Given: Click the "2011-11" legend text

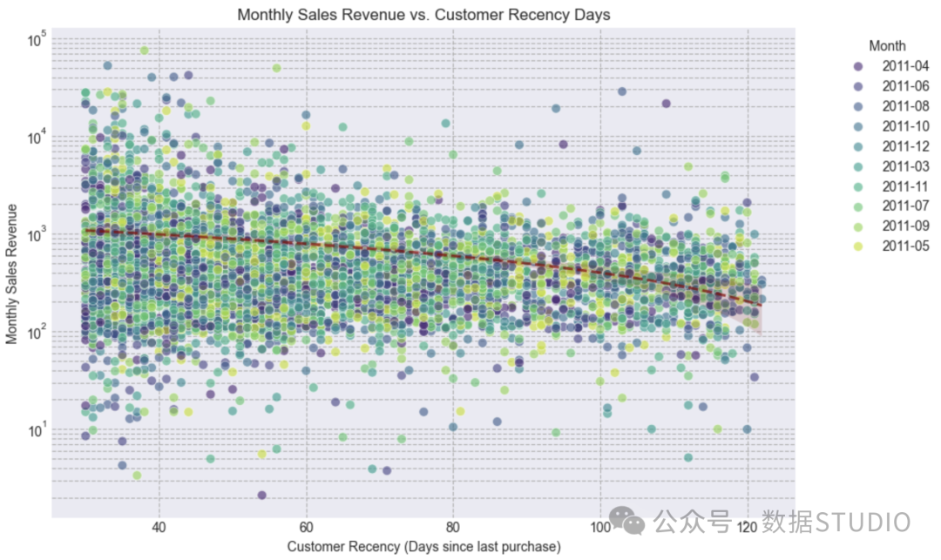Looking at the screenshot, I should (905, 186).
